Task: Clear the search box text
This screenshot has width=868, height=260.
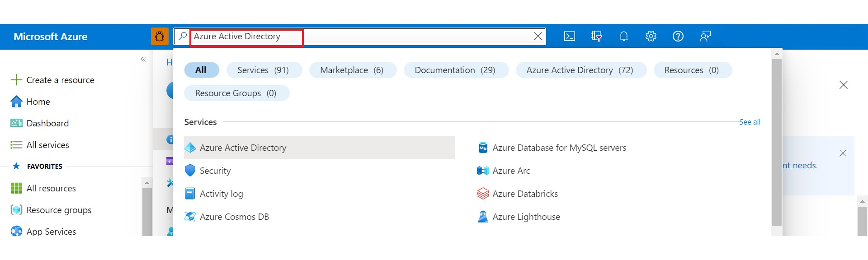Action: 538,37
